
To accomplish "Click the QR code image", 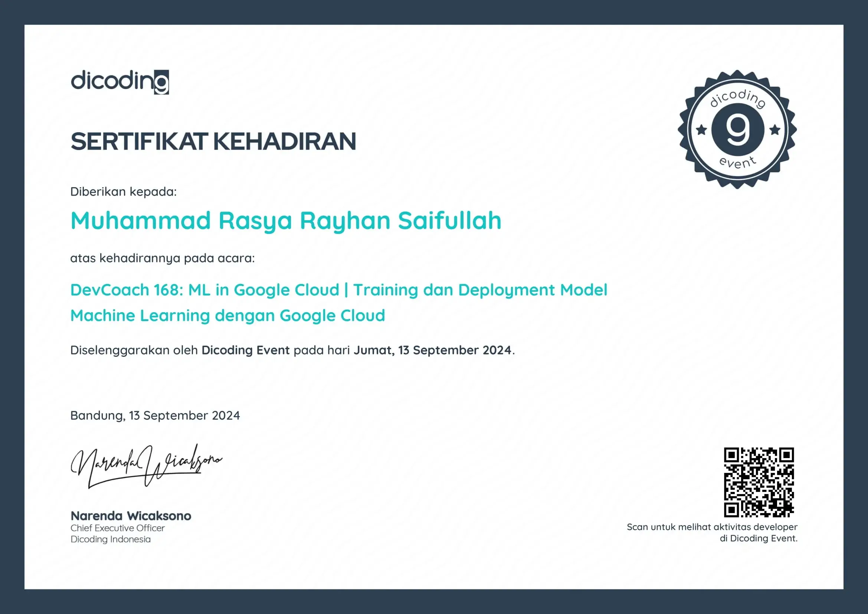I will 759,483.
